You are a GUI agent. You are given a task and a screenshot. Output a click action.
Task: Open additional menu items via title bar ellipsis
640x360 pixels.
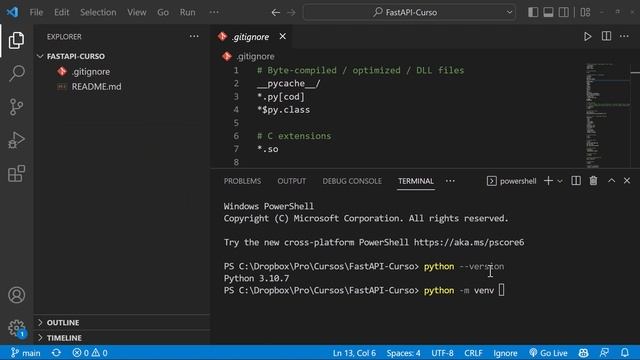click(x=214, y=12)
